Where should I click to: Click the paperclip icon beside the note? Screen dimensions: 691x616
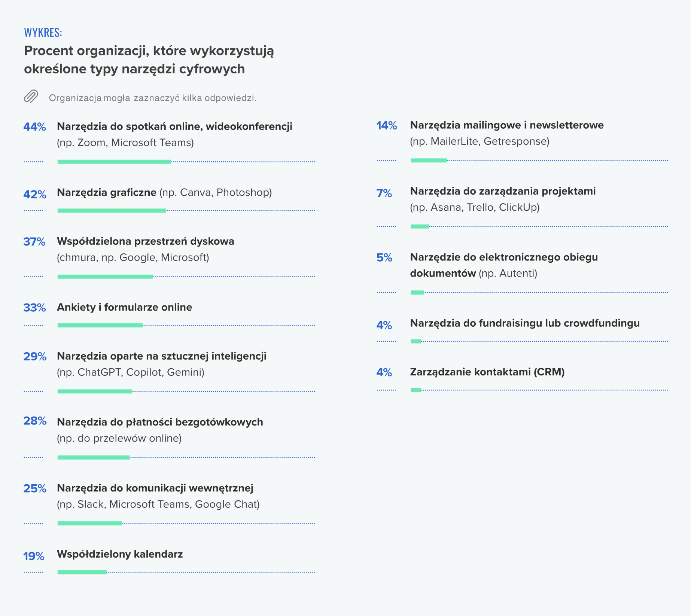point(31,97)
